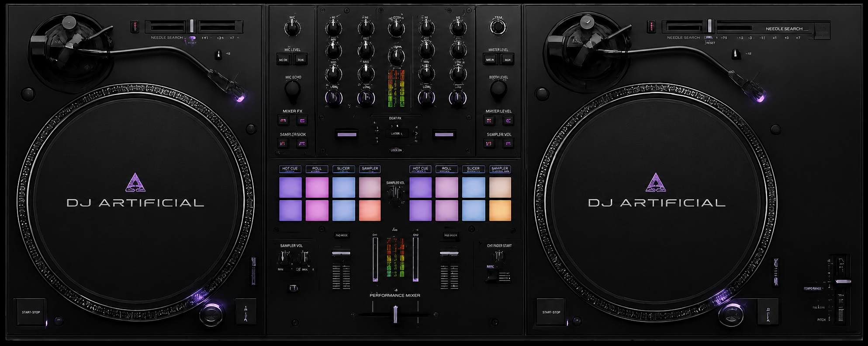The image size is (868, 346).
Task: Turn the MIC knob on the mixer
Action: (x=292, y=28)
